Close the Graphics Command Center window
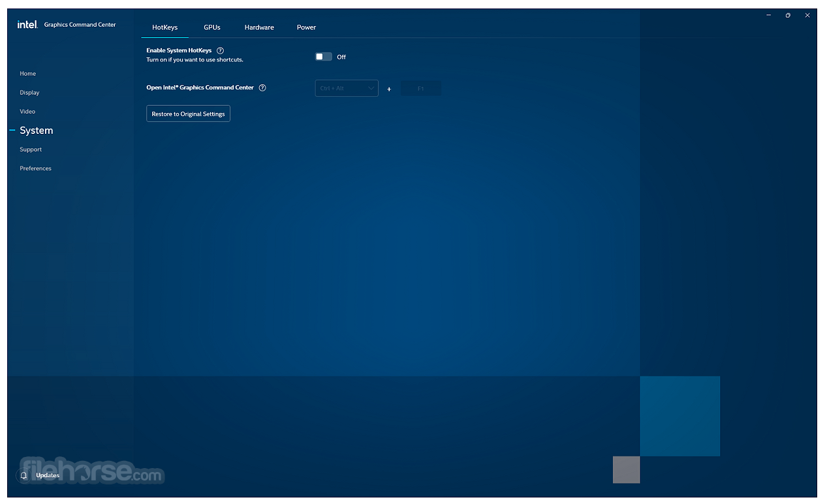Image resolution: width=827 pixels, height=504 pixels. pyautogui.click(x=807, y=15)
